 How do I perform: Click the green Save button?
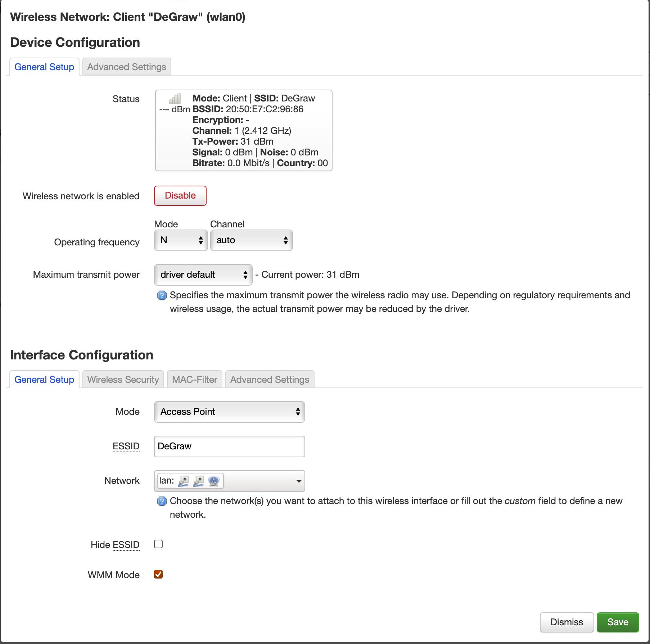[x=618, y=622]
